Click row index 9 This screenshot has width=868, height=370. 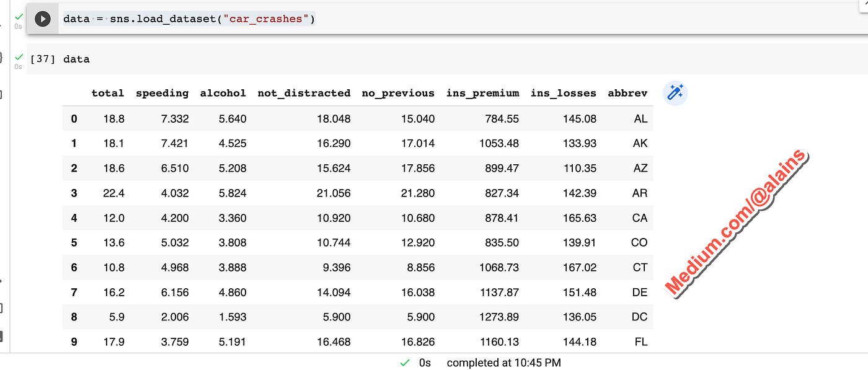[x=74, y=341]
